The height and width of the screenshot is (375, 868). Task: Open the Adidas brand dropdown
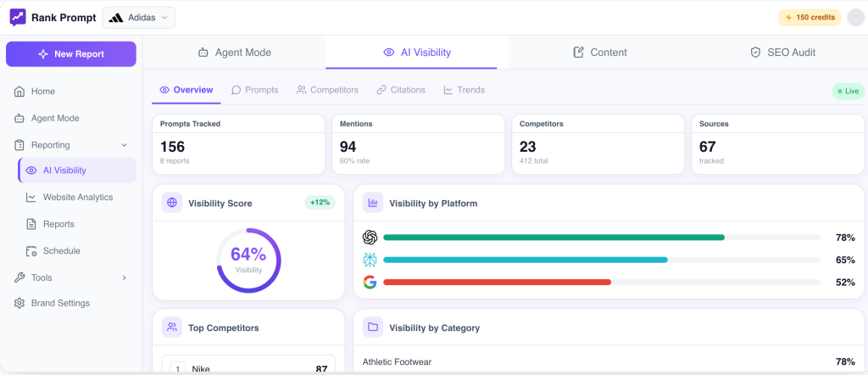pyautogui.click(x=139, y=17)
